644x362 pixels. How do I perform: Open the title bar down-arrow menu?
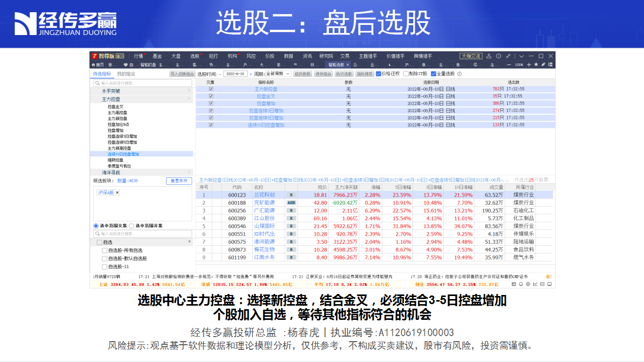(x=522, y=56)
